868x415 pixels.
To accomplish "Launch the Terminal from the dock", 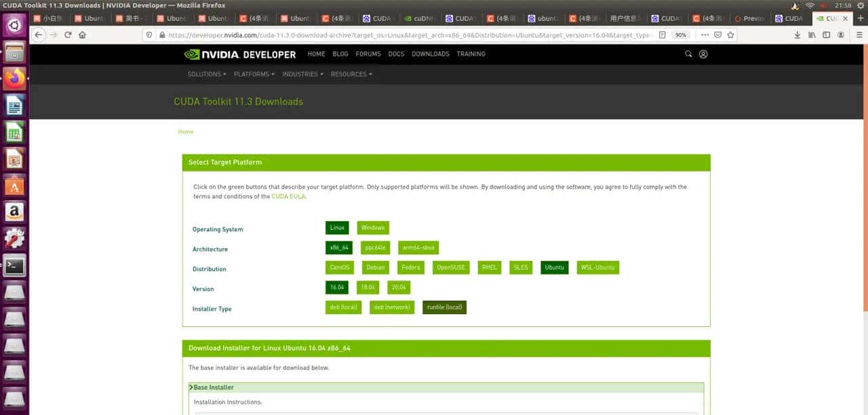I will click(x=15, y=266).
